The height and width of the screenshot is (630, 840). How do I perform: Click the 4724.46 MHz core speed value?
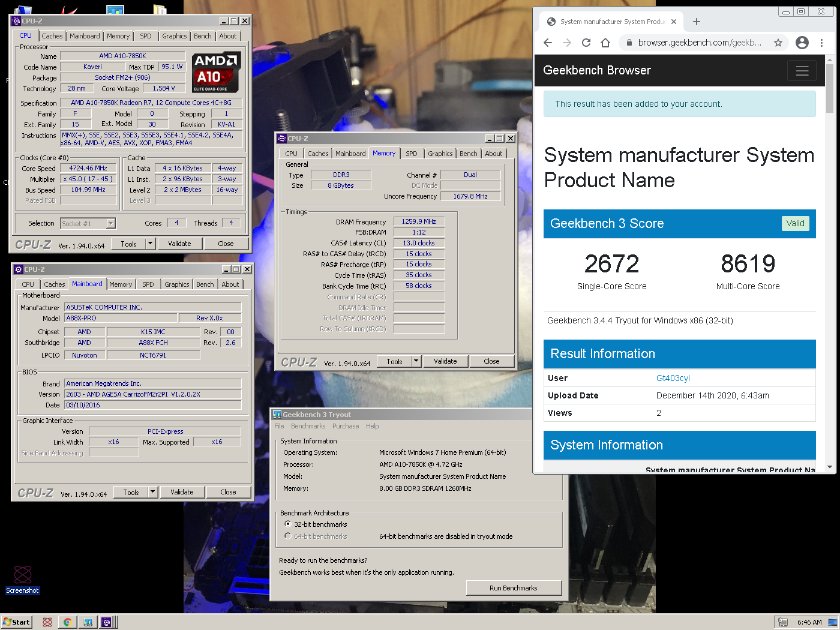tap(88, 168)
